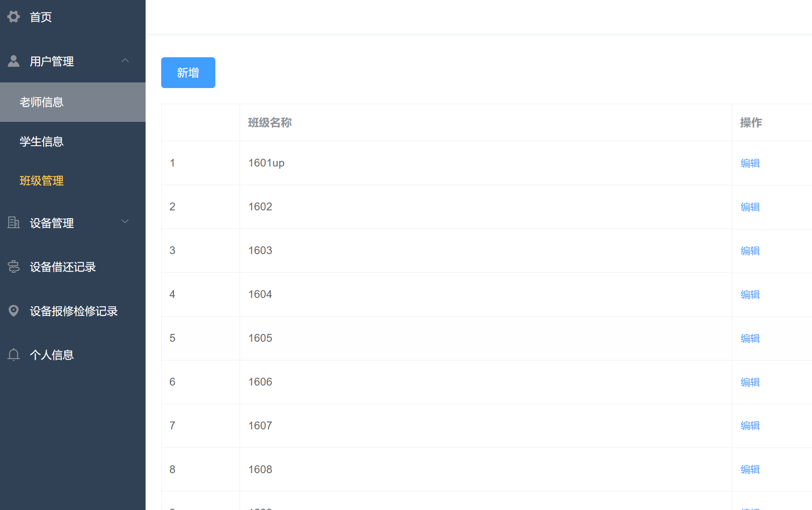Click the building icon next to 设备管理
The width and height of the screenshot is (812, 510).
[x=13, y=222]
